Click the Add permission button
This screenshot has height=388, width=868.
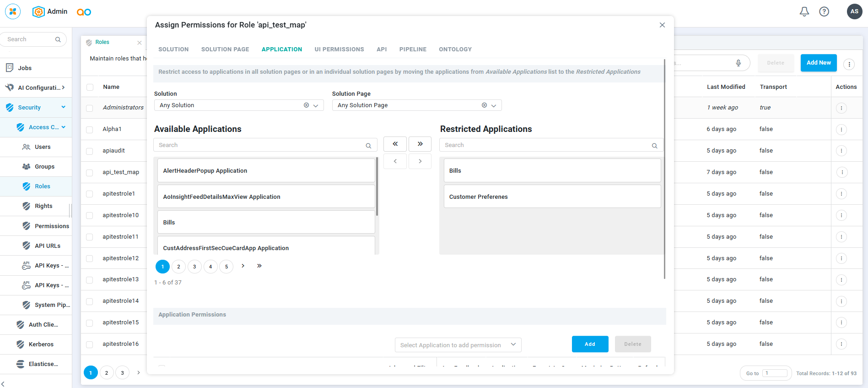point(590,344)
